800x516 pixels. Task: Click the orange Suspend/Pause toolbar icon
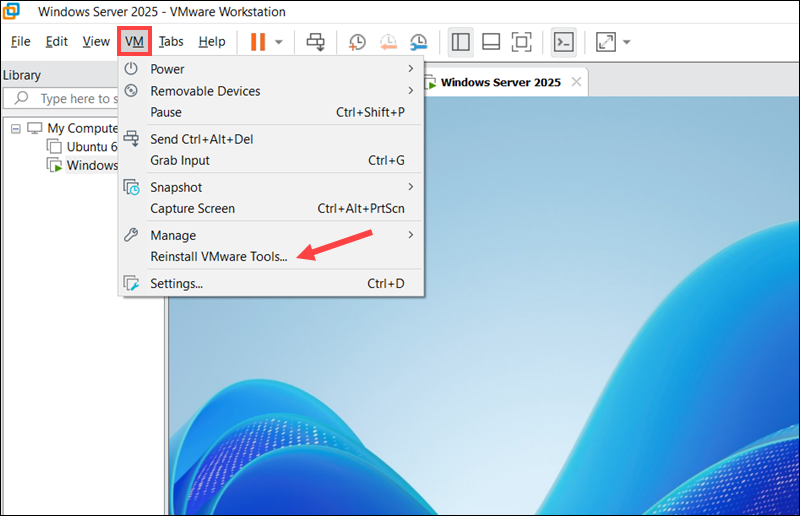click(x=258, y=42)
